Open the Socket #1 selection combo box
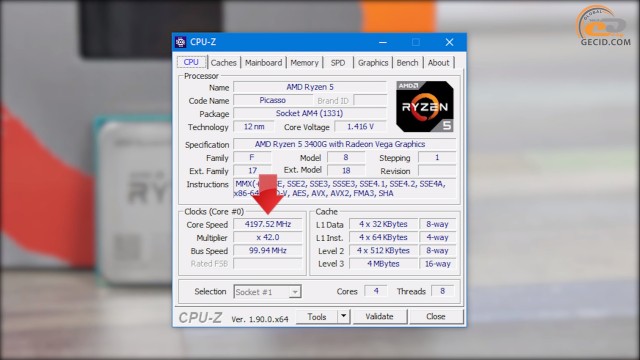This screenshot has width=640, height=360. pos(267,291)
